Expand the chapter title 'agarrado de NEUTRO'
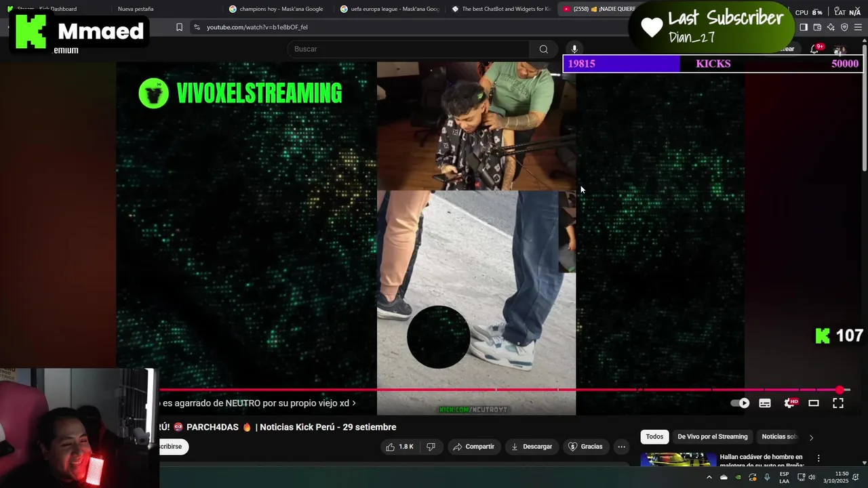This screenshot has height=488, width=868. [x=258, y=403]
